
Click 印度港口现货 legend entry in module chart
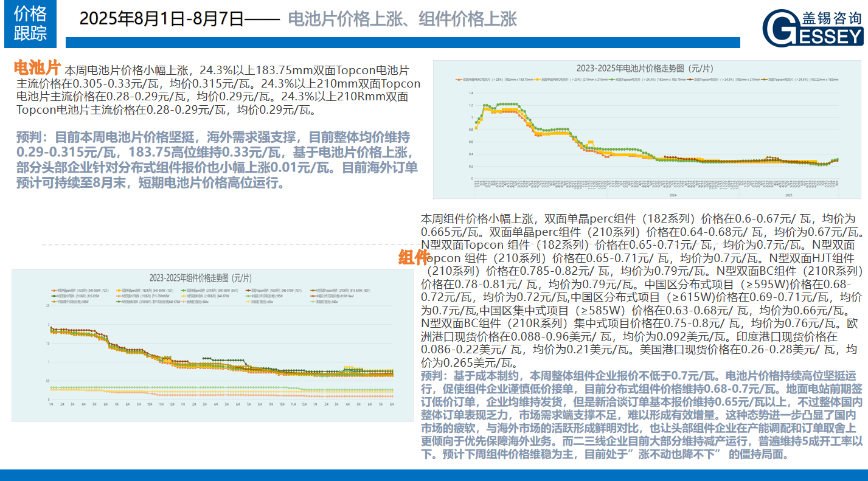click(x=265, y=302)
